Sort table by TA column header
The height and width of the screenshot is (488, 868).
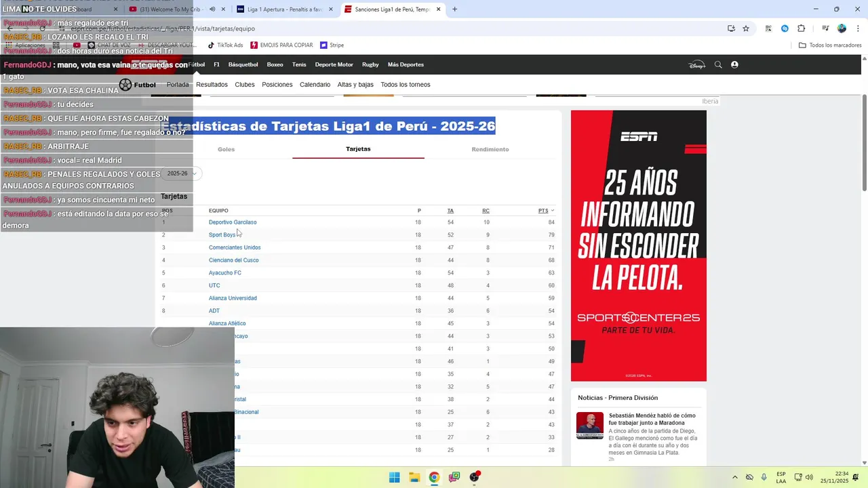click(450, 211)
